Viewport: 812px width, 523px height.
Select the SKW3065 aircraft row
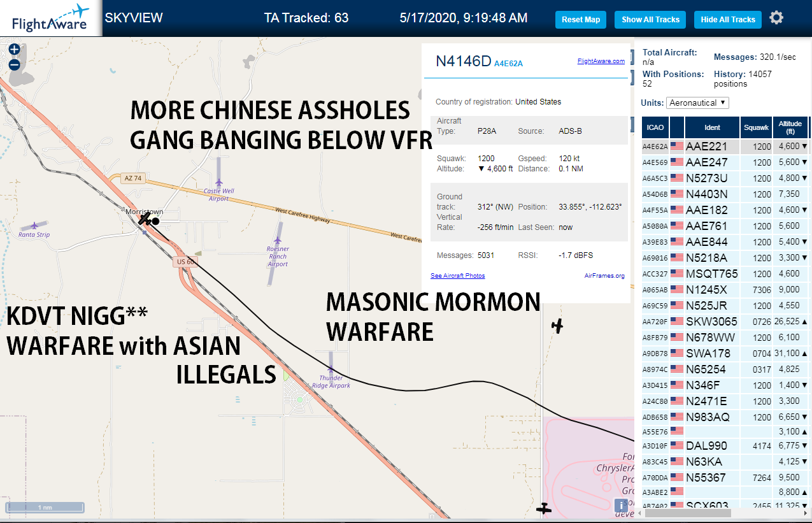point(726,322)
